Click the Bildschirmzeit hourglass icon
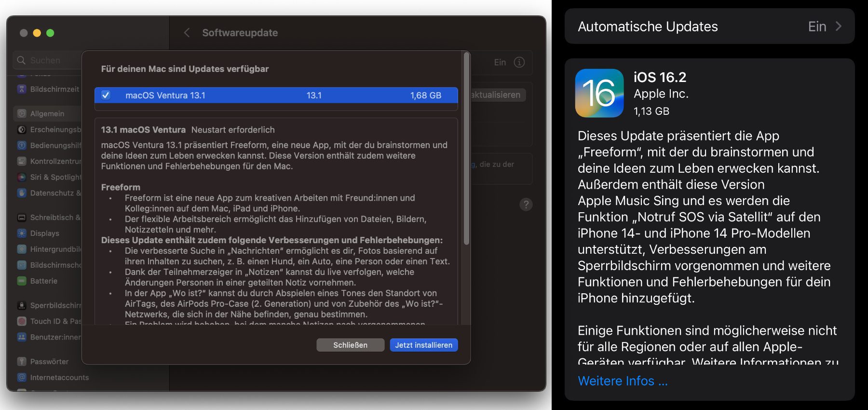 [x=22, y=89]
